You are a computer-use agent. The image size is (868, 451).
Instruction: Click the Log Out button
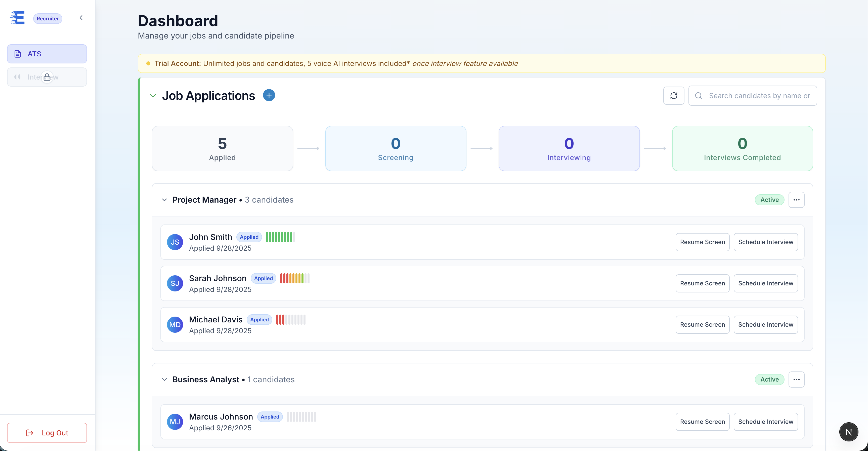(47, 433)
